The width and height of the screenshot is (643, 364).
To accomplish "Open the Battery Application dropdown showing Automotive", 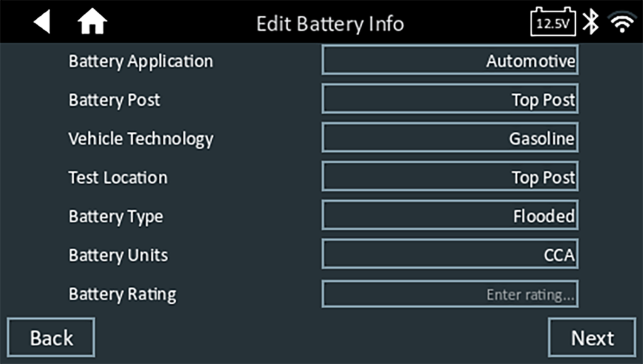I will point(450,61).
